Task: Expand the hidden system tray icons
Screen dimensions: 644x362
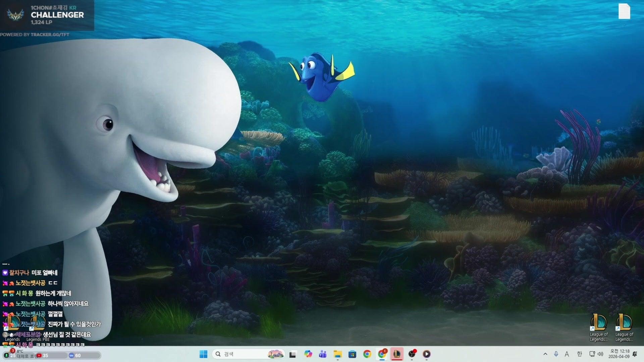Action: pyautogui.click(x=545, y=354)
